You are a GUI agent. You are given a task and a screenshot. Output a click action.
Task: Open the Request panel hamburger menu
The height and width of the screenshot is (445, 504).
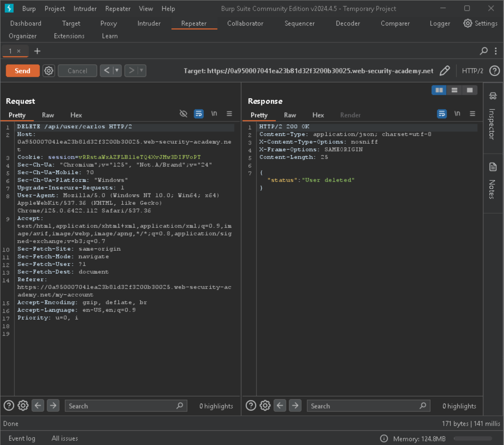pos(229,114)
